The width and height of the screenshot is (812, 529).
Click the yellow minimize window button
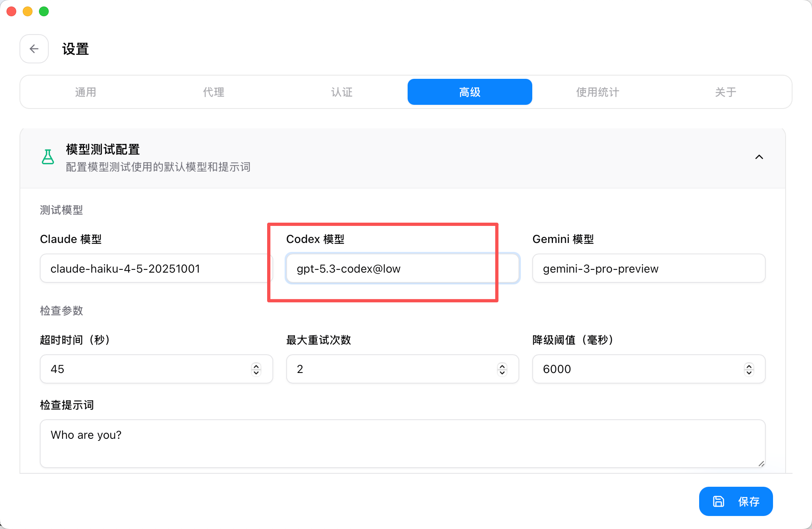pos(28,11)
